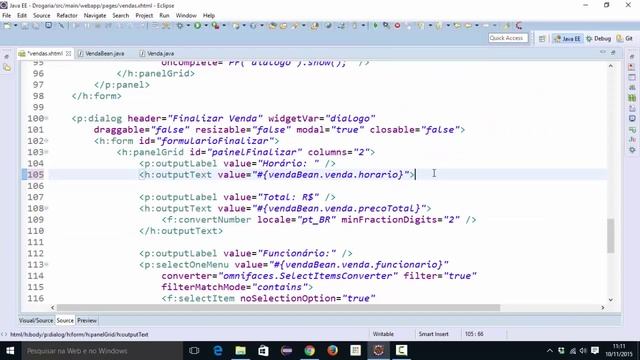Open the Project menu
This screenshot has width=640, height=360.
[x=144, y=16]
